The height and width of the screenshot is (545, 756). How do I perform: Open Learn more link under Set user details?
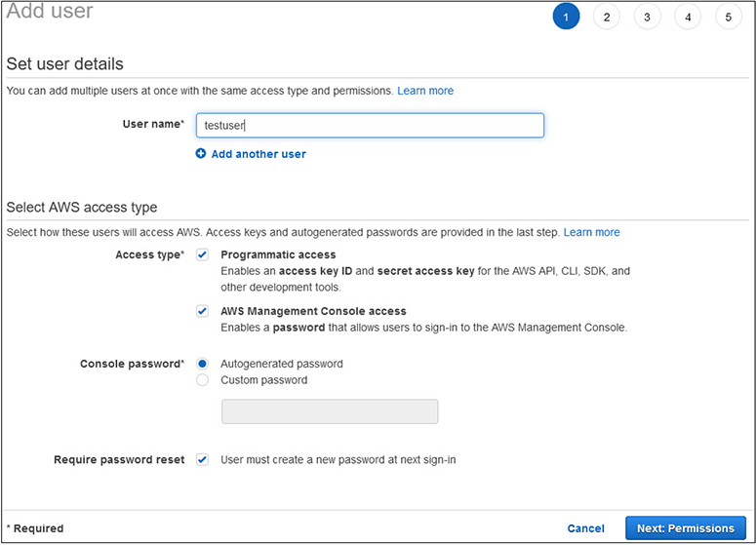click(x=425, y=91)
